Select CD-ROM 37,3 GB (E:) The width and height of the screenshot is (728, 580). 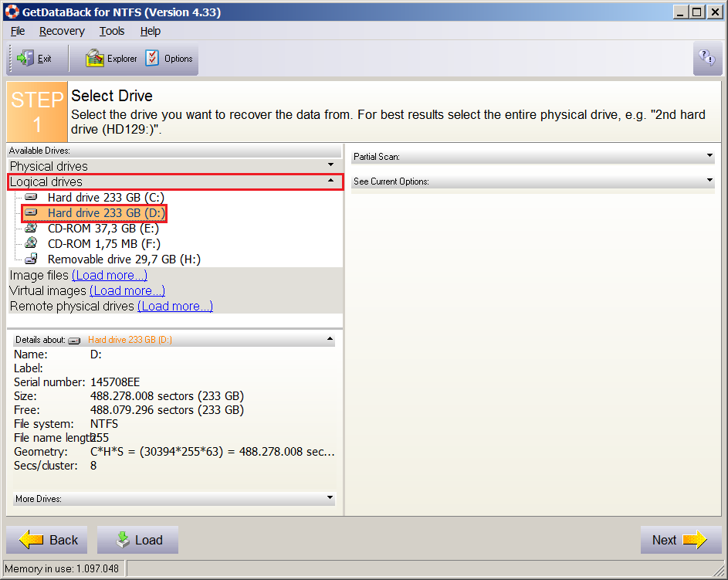click(103, 229)
